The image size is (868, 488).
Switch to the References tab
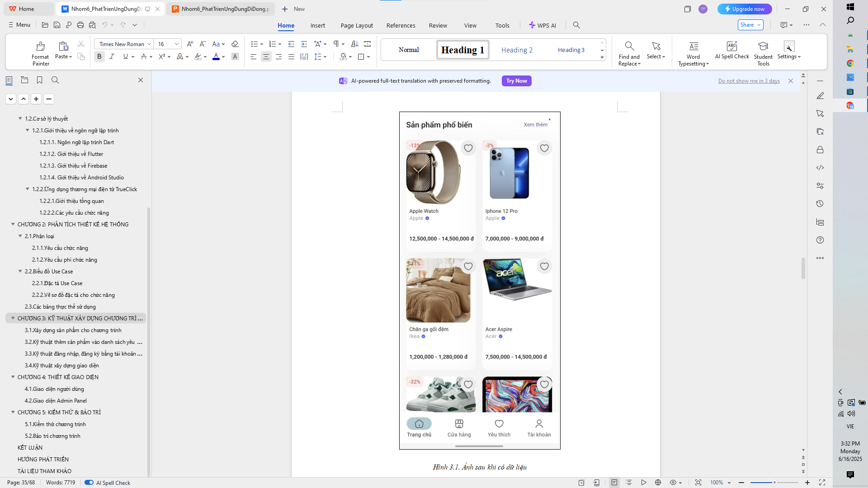tap(401, 25)
